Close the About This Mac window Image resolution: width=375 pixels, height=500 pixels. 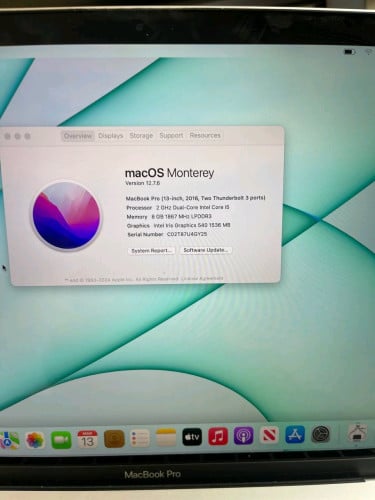click(x=7, y=136)
